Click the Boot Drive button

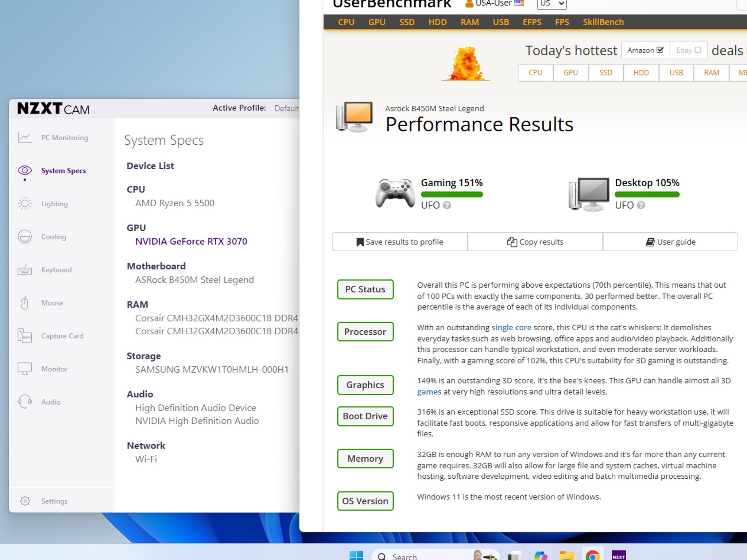point(365,416)
